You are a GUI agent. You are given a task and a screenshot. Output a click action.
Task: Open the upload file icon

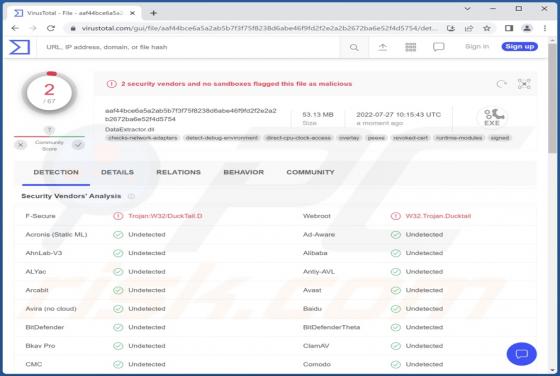382,47
